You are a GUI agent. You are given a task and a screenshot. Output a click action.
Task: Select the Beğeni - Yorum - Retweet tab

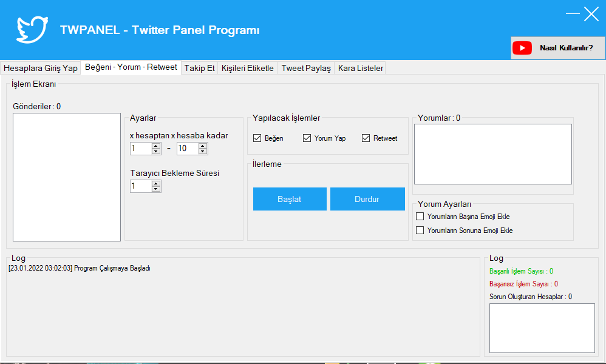click(131, 67)
